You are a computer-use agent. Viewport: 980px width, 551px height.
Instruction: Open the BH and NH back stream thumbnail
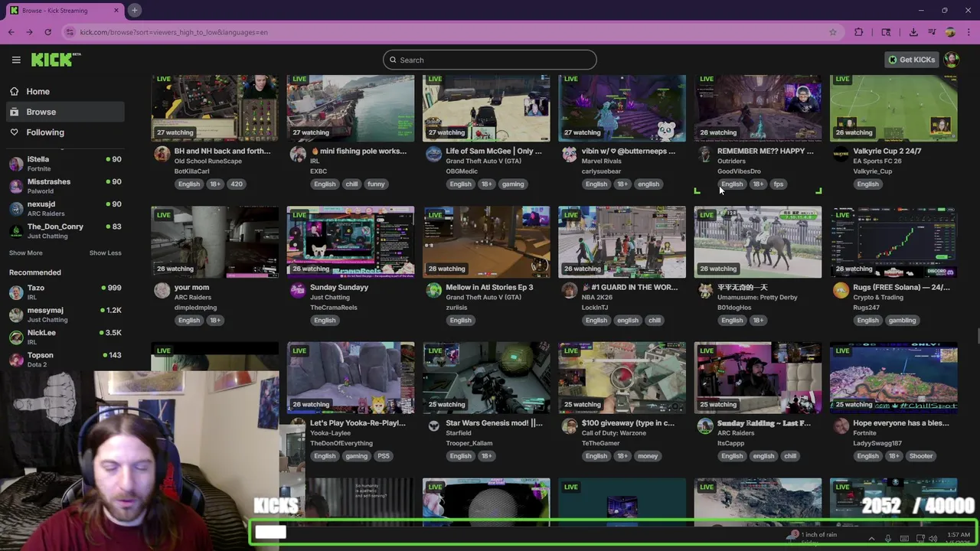click(x=215, y=108)
